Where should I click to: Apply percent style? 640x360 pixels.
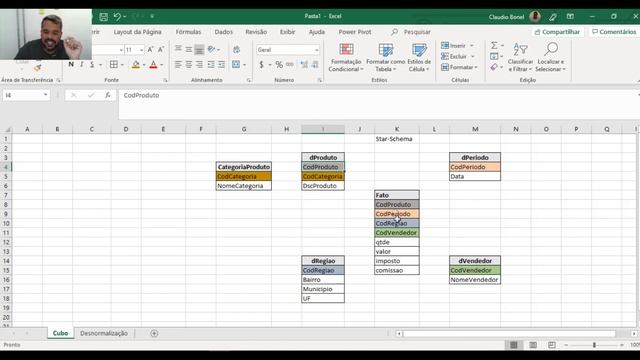pos(279,64)
